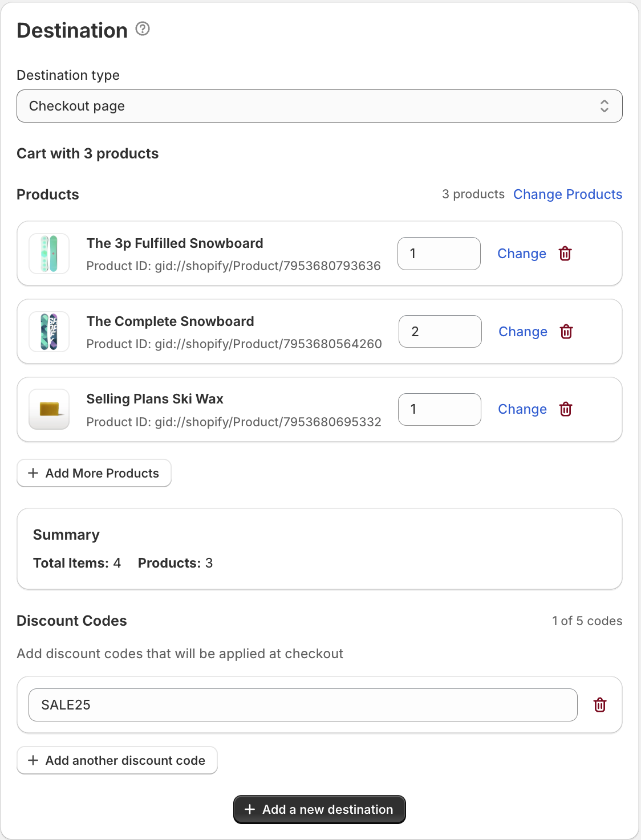The image size is (641, 840).
Task: Delete the SALE25 discount code with trash icon
Action: coord(600,705)
